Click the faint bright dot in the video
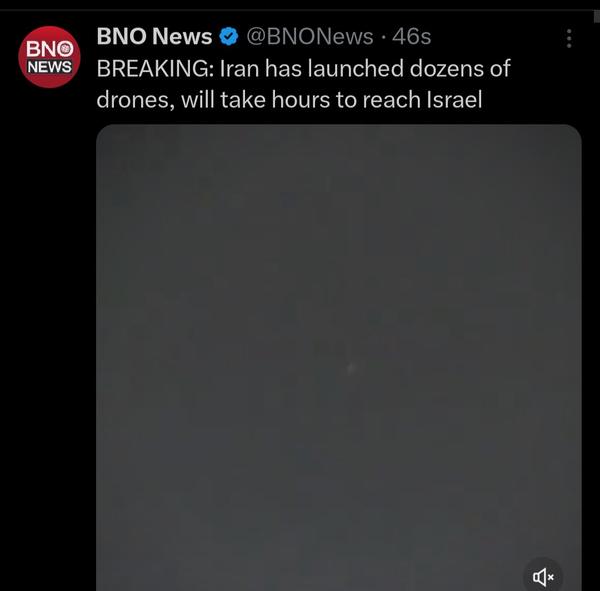 click(x=351, y=368)
